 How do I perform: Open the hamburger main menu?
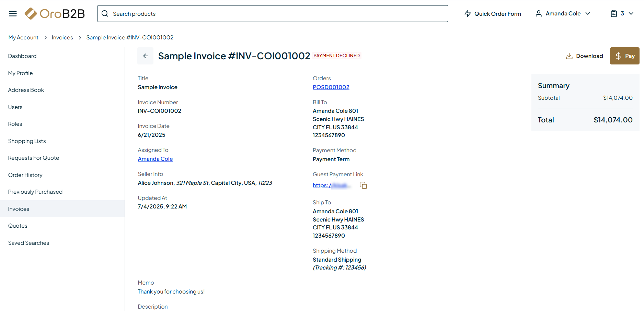click(13, 14)
